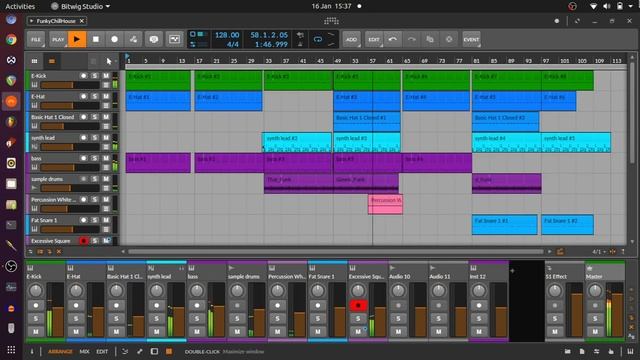Open the FILE menu
The image size is (640, 360).
[36, 39]
